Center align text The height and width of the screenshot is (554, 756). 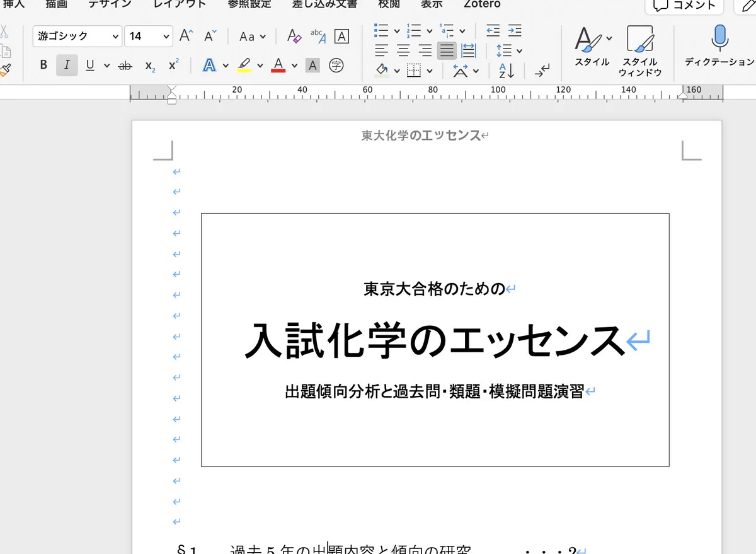403,50
